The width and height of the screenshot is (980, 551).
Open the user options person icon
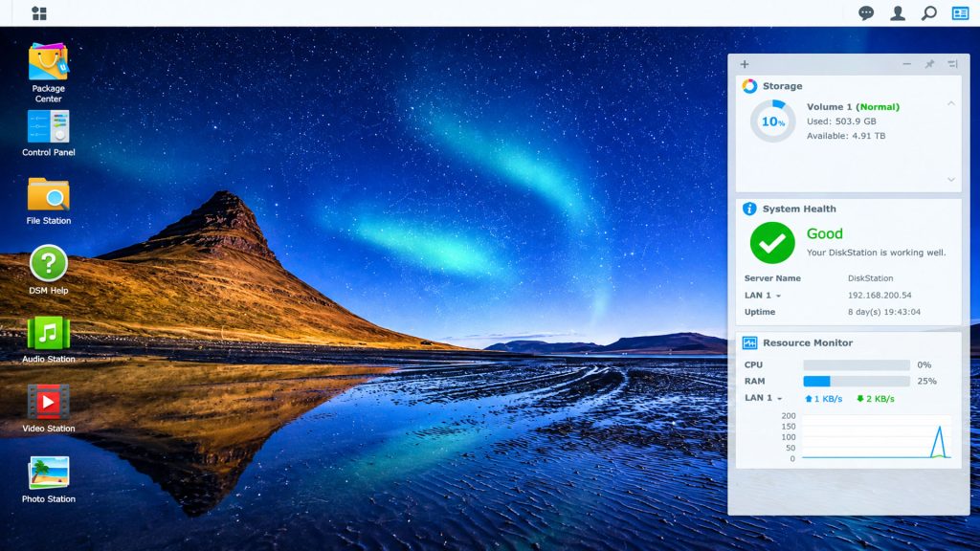(898, 13)
